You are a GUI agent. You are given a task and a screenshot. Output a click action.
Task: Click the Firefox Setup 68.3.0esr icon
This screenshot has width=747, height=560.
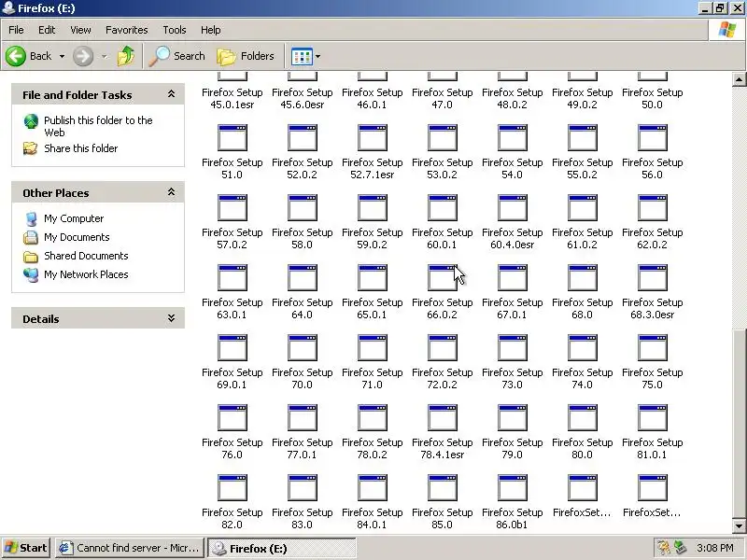pyautogui.click(x=652, y=277)
